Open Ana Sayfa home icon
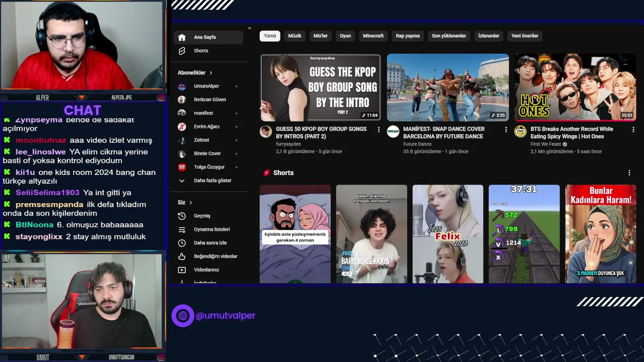Image resolution: width=644 pixels, height=362 pixels. pos(182,37)
